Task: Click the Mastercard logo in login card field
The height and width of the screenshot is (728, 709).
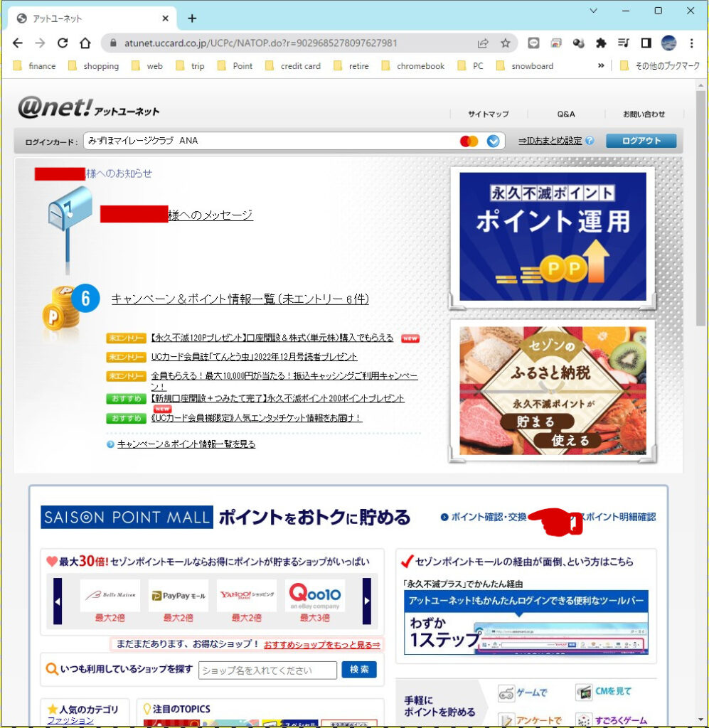Action: point(469,141)
